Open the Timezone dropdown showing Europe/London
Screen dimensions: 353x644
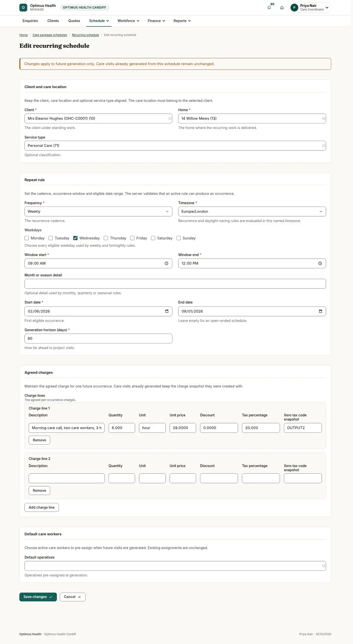252,212
